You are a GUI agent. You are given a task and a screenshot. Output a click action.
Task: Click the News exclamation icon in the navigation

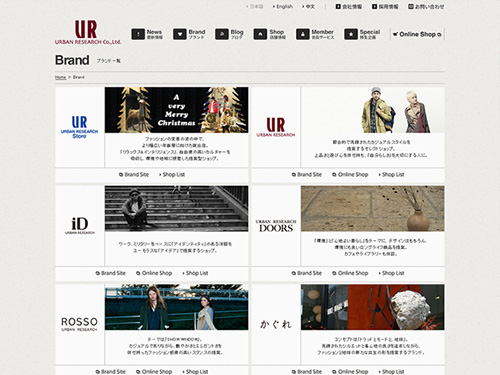point(138,34)
